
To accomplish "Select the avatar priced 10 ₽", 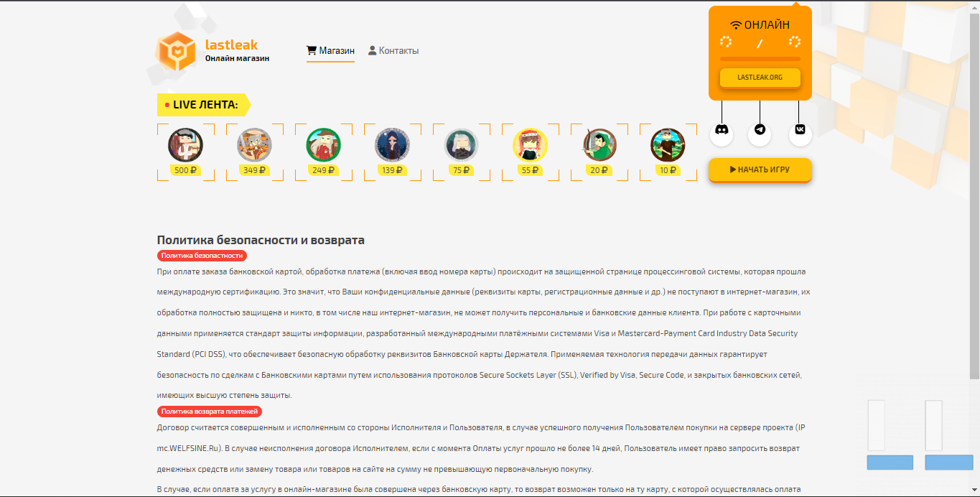I will pos(668,145).
